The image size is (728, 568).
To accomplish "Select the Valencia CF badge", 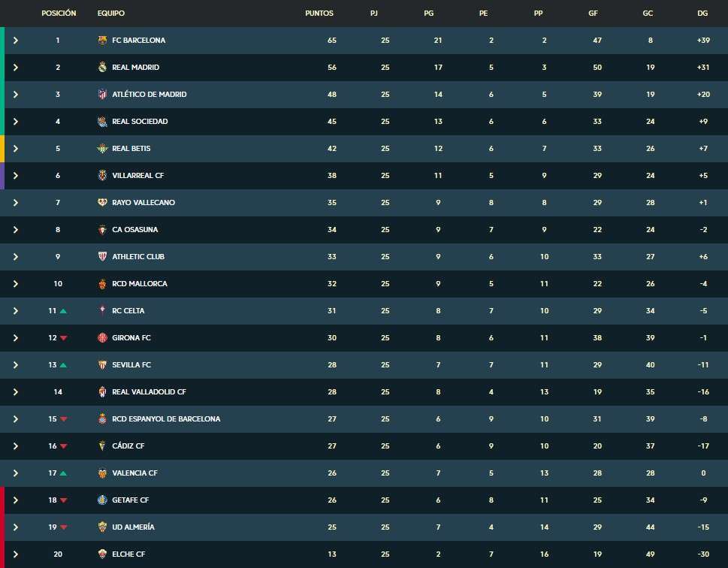I will point(102,473).
